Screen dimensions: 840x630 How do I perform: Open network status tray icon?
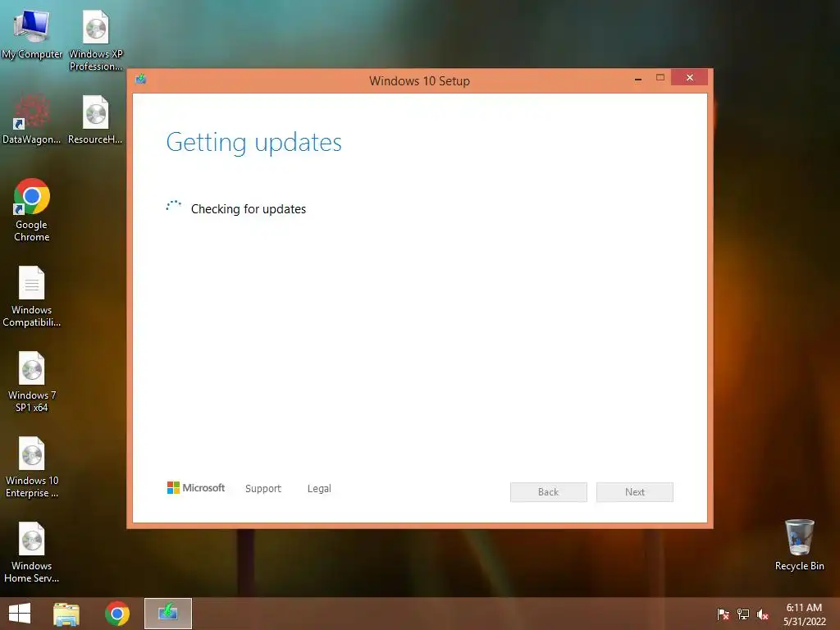(x=743, y=614)
